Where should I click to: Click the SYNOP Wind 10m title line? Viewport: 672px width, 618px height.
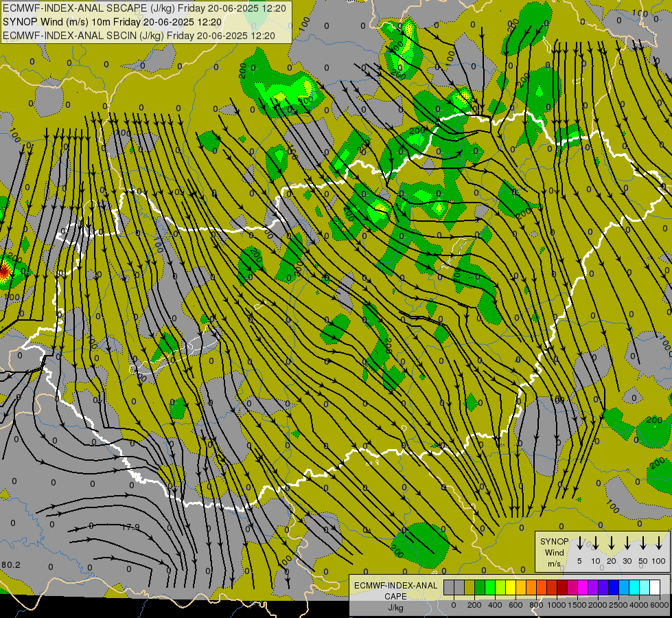click(113, 22)
